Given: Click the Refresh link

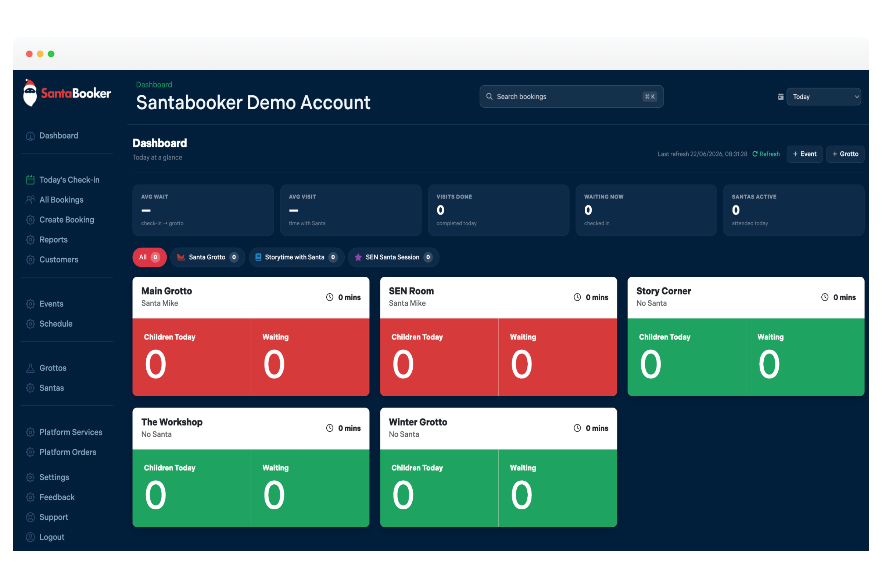Looking at the screenshot, I should 766,154.
